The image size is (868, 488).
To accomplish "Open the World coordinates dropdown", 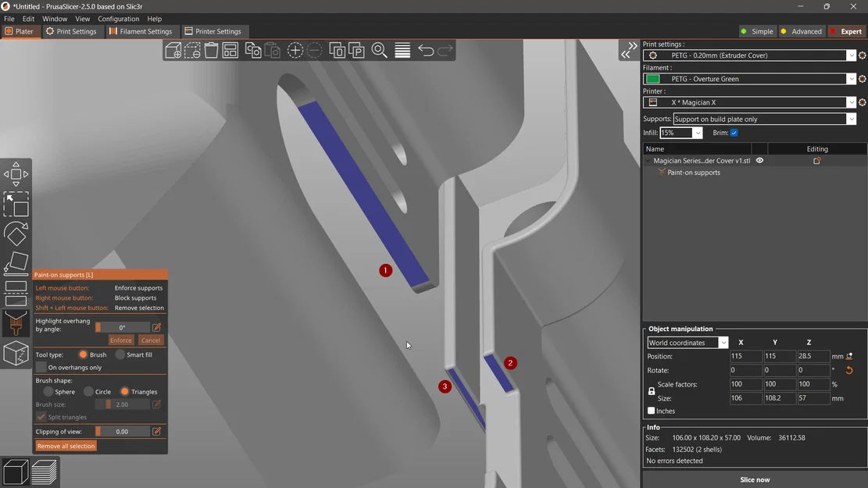I will click(x=723, y=343).
